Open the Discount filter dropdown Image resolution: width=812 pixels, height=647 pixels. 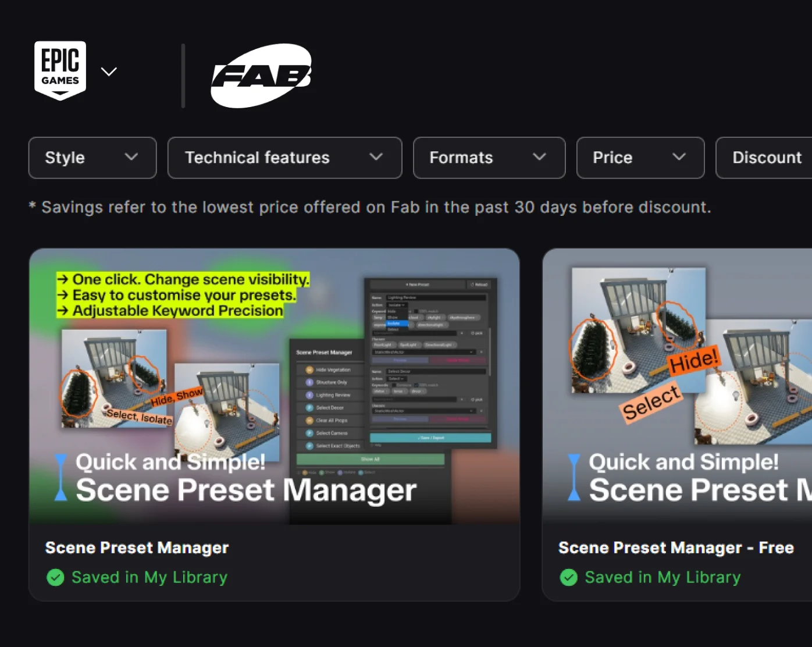pos(764,158)
